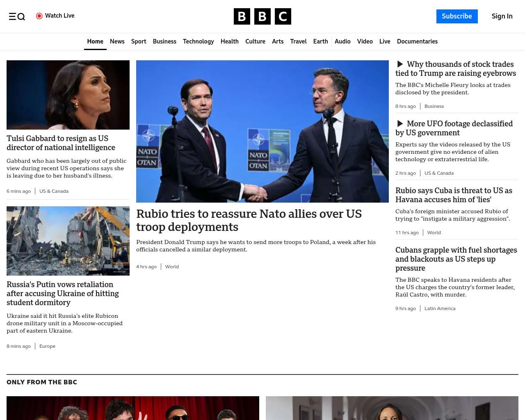Click the Latin America category tag
The width and height of the screenshot is (525, 420).
(440, 308)
